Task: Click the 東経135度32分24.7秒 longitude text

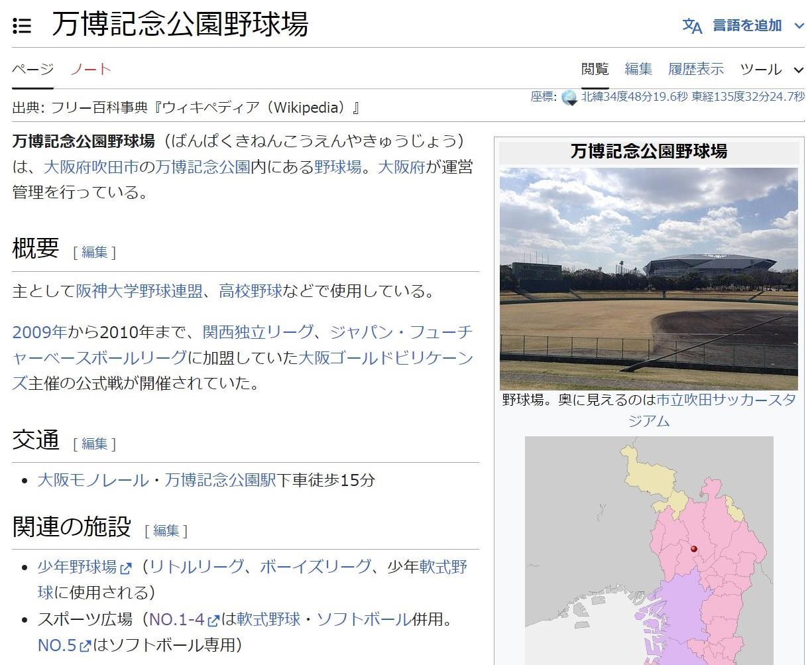Action: 748,97
